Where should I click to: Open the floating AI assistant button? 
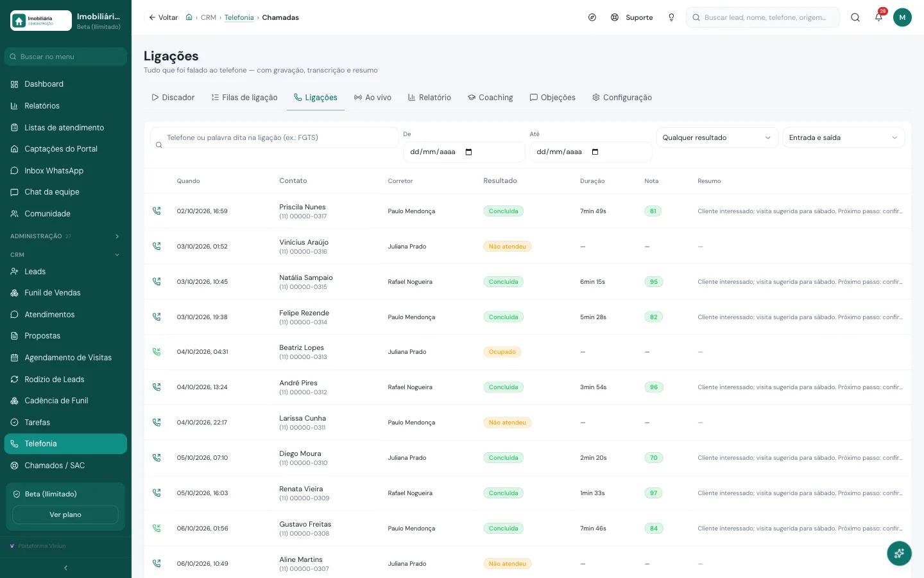(x=899, y=553)
